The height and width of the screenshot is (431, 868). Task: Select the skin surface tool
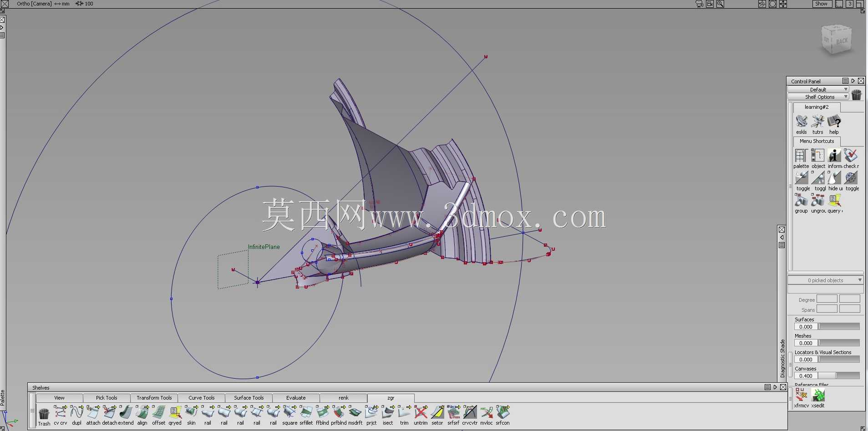point(191,412)
